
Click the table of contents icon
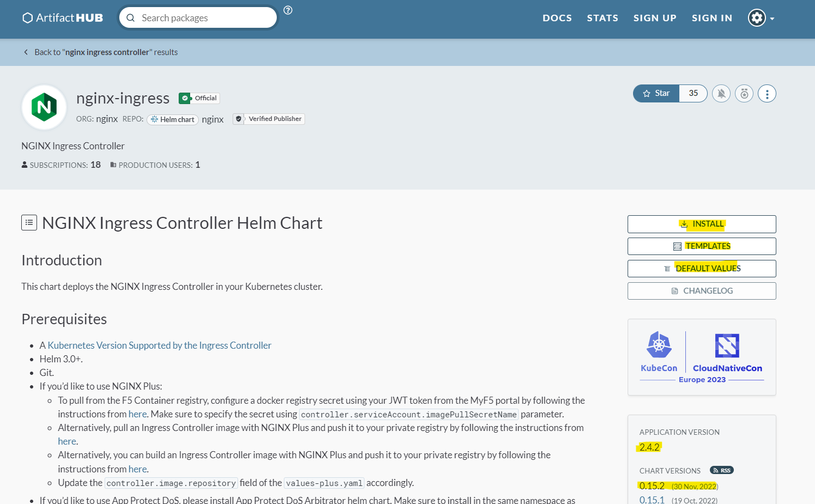click(x=29, y=222)
